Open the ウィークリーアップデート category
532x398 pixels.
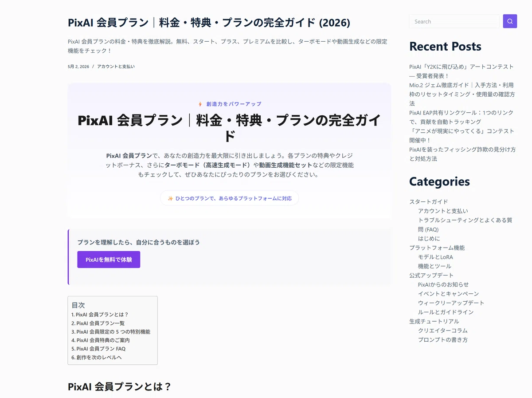click(451, 303)
